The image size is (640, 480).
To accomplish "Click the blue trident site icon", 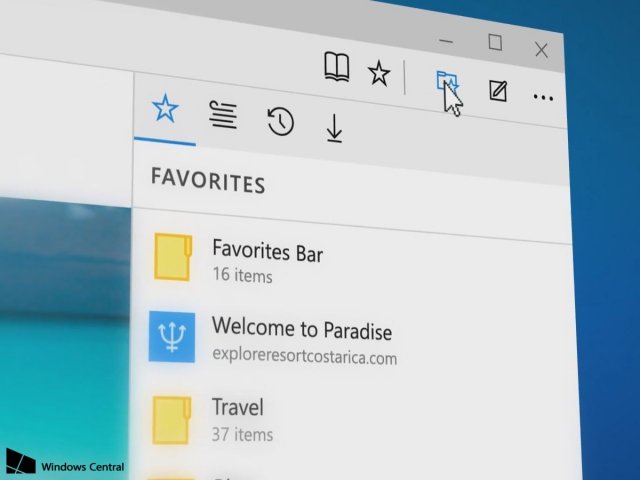I will [172, 337].
